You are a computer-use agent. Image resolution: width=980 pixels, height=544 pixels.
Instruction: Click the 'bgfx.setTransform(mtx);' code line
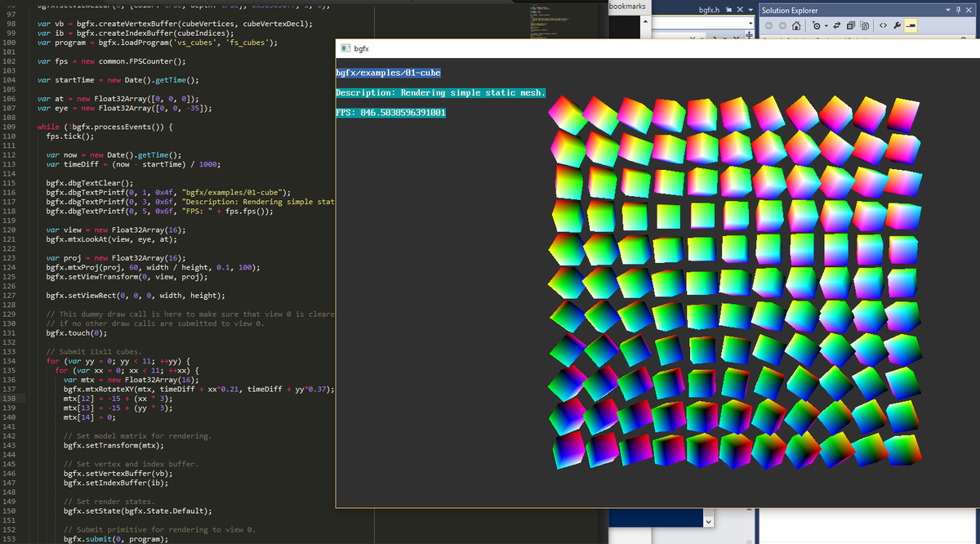(114, 445)
